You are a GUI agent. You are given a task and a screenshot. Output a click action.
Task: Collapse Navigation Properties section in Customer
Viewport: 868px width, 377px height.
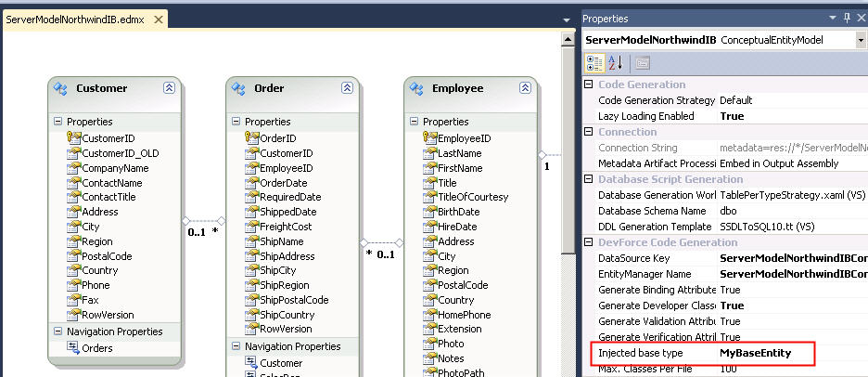click(58, 331)
